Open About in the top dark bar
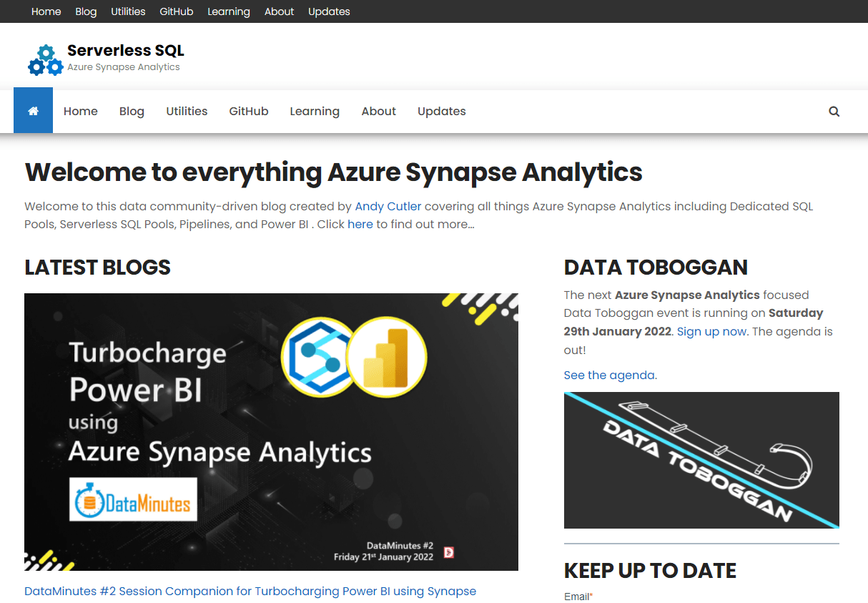Image resolution: width=868 pixels, height=603 pixels. [279, 11]
